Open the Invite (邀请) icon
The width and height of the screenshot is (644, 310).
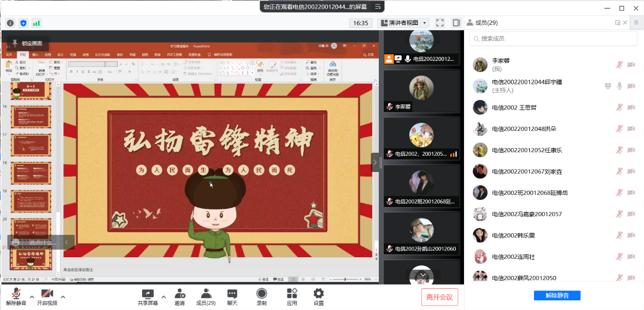[180, 297]
